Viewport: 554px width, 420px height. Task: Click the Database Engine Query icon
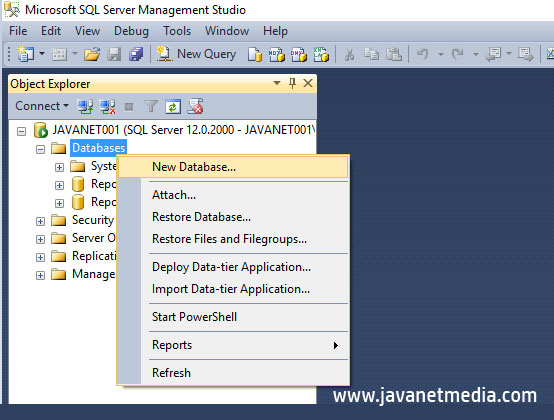click(x=255, y=54)
